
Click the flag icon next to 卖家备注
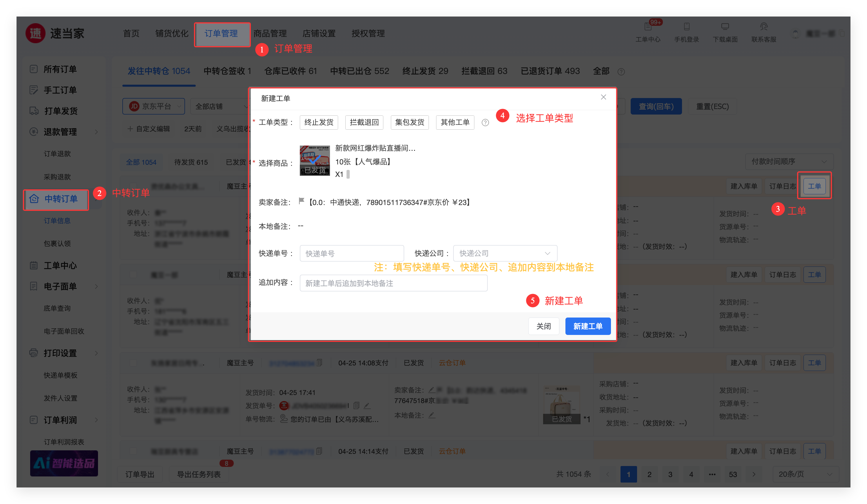302,201
